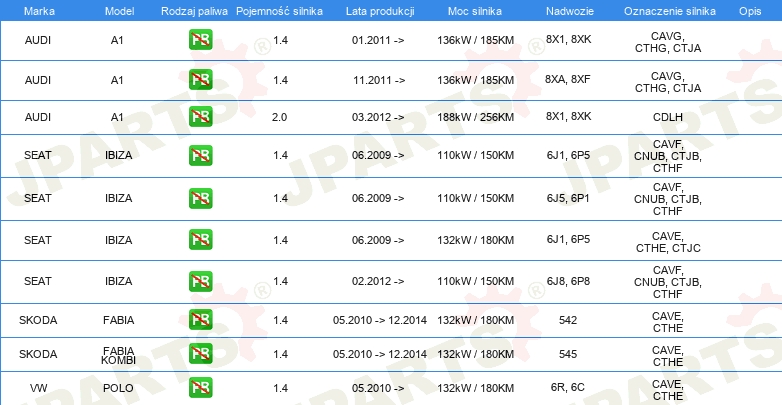
Task: Click fuel icon in VW Polo row
Action: click(x=200, y=388)
